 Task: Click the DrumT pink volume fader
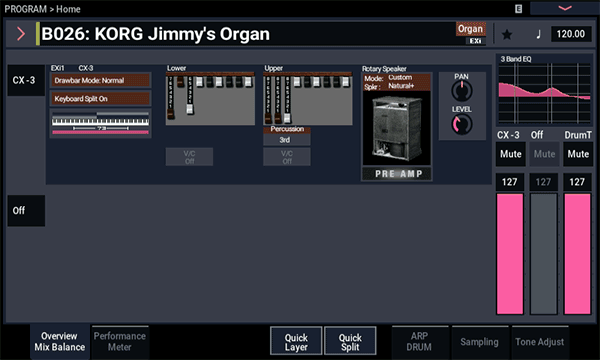click(x=577, y=254)
